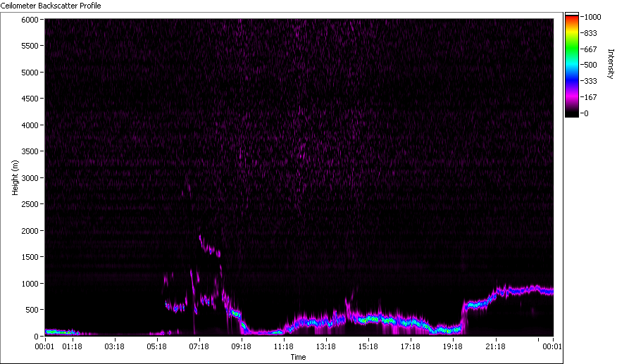Click the 6000 height axis value
Screen dimensions: 617x364
point(30,20)
